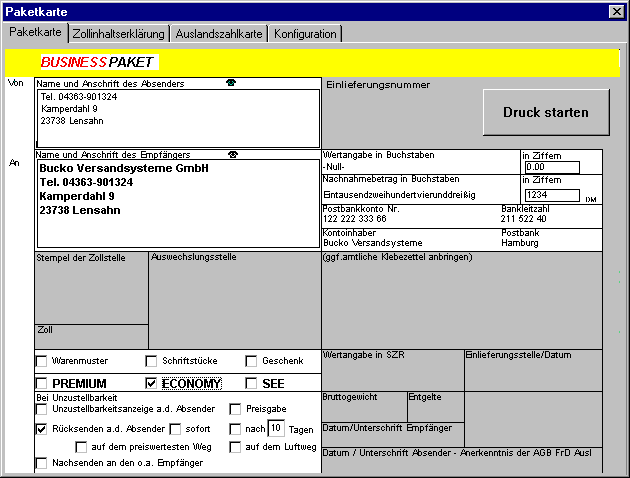Click the Datum/Unterschrift Empfänger label
The width and height of the screenshot is (630, 478).
(x=387, y=428)
